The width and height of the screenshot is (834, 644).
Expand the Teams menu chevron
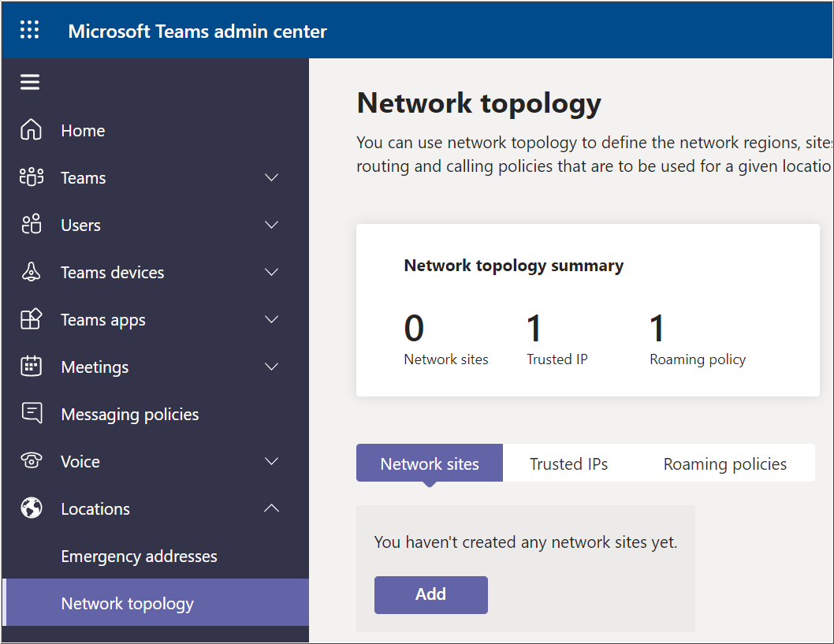point(271,177)
